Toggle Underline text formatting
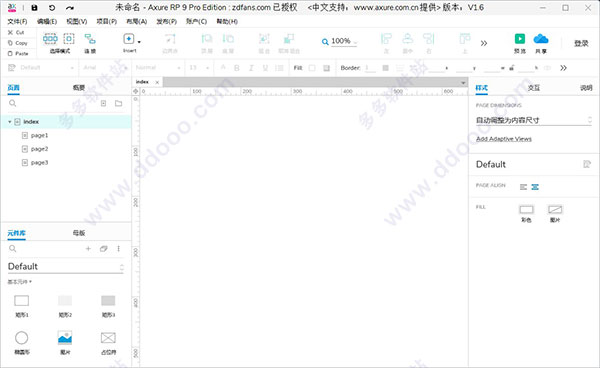 [x=265, y=68]
